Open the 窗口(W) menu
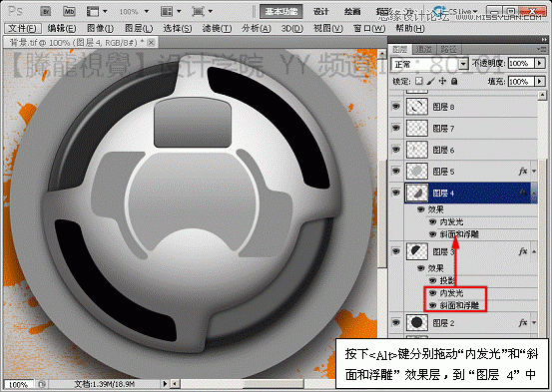 pyautogui.click(x=369, y=28)
